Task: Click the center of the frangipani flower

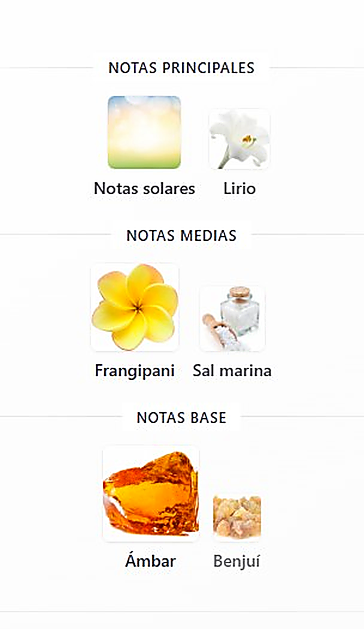Action: 136,308
